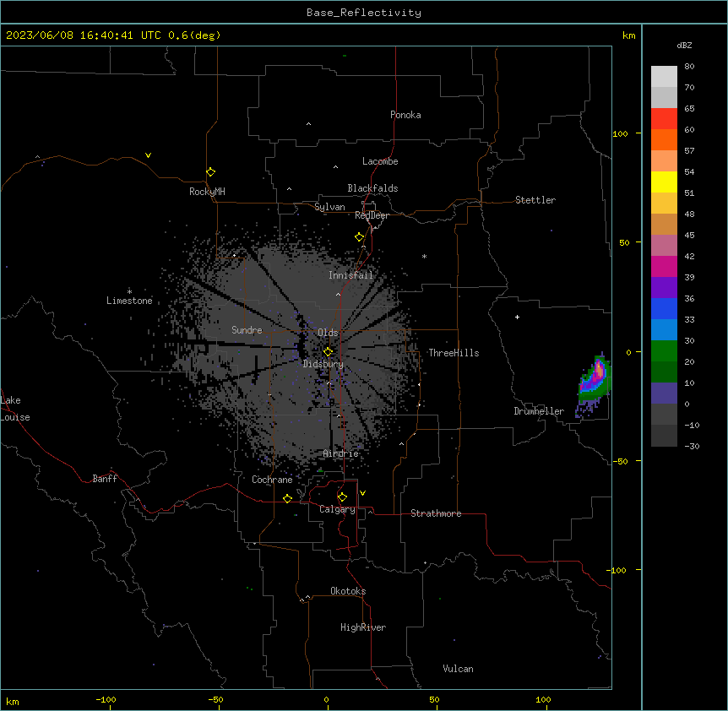Click the Base_Reflectivity title

click(x=364, y=13)
